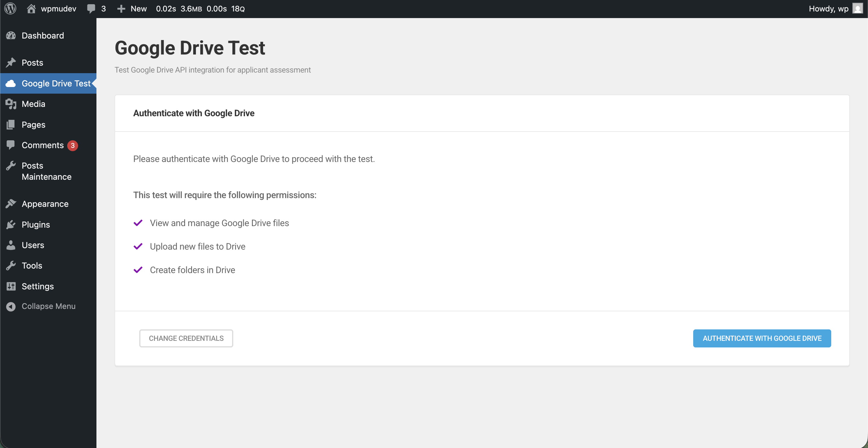
Task: Click 'Test Google Drive API integration' subtitle
Action: pos(212,70)
